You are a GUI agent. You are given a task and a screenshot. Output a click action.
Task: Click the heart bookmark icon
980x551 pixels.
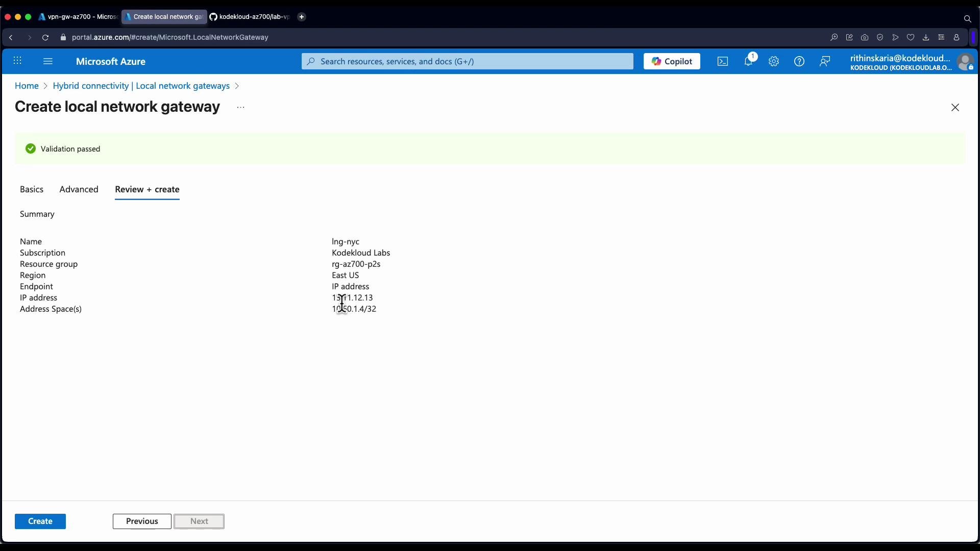pos(911,38)
